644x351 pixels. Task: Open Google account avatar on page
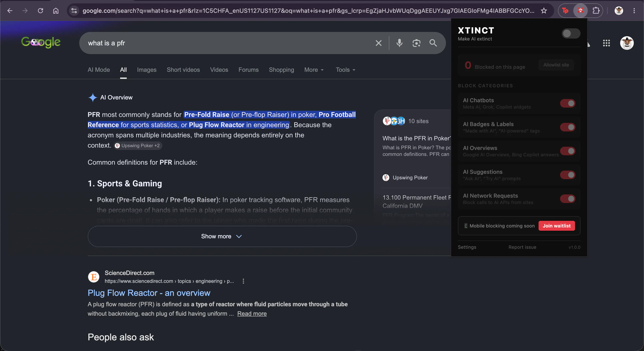(x=627, y=43)
